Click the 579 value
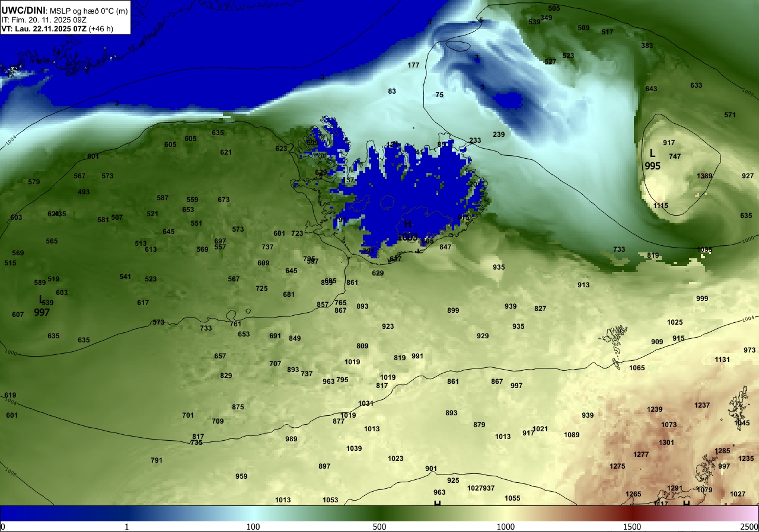759x532 pixels. pyautogui.click(x=34, y=182)
